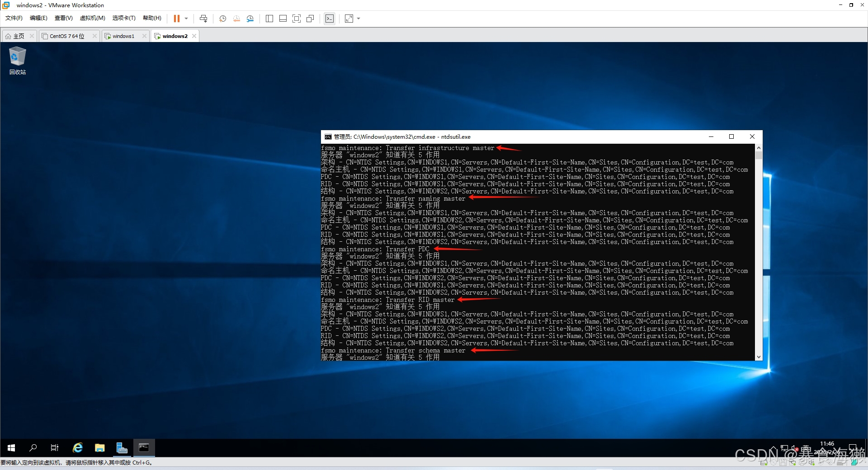The width and height of the screenshot is (868, 470).
Task: Toggle the 英 input method indicator
Action: (806, 448)
